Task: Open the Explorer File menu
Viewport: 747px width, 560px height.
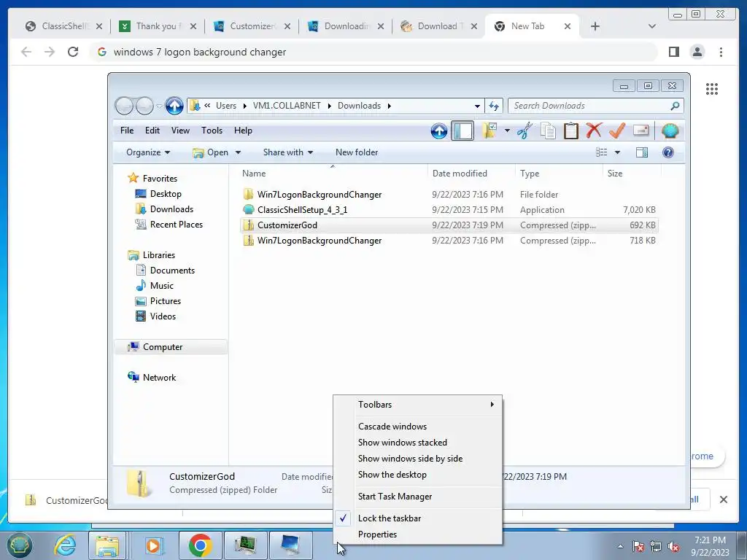Action: [x=127, y=131]
